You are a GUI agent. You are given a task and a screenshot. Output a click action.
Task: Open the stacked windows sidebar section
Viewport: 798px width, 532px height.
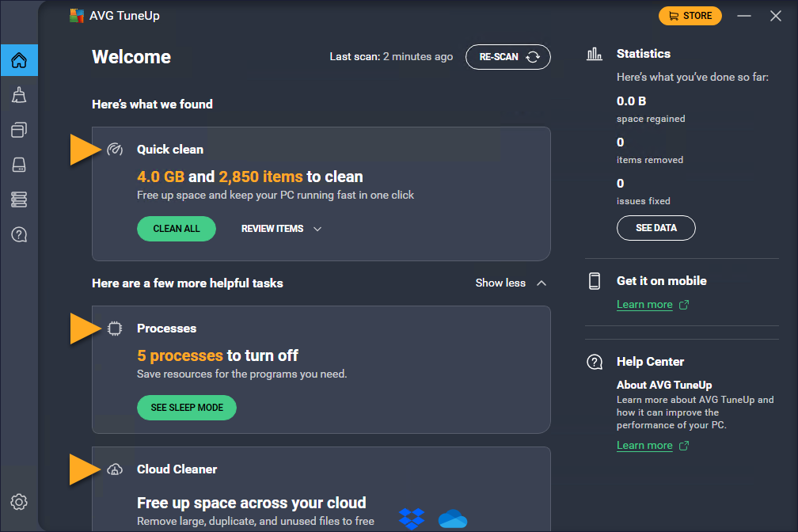coord(19,130)
